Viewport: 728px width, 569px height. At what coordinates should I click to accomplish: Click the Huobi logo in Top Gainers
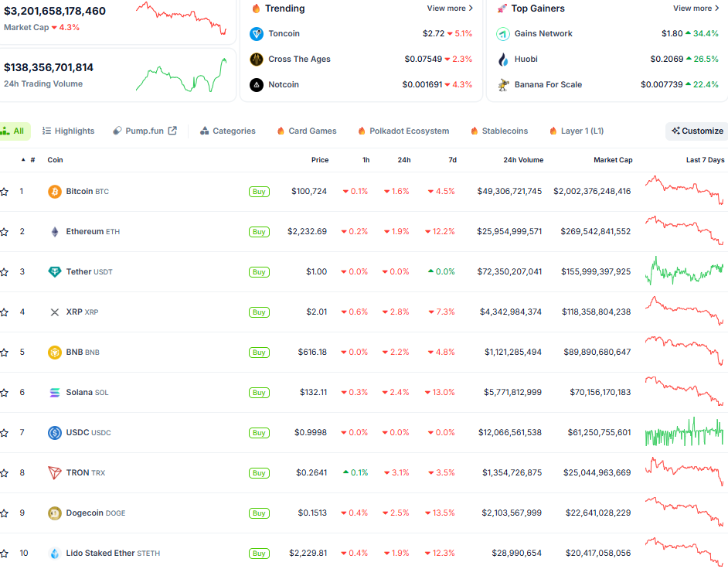click(x=503, y=59)
